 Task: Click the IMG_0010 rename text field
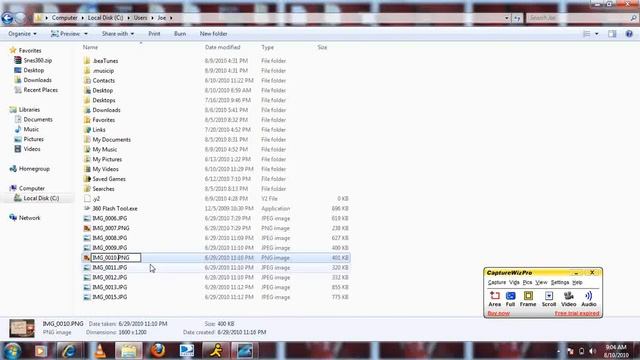(x=116, y=258)
